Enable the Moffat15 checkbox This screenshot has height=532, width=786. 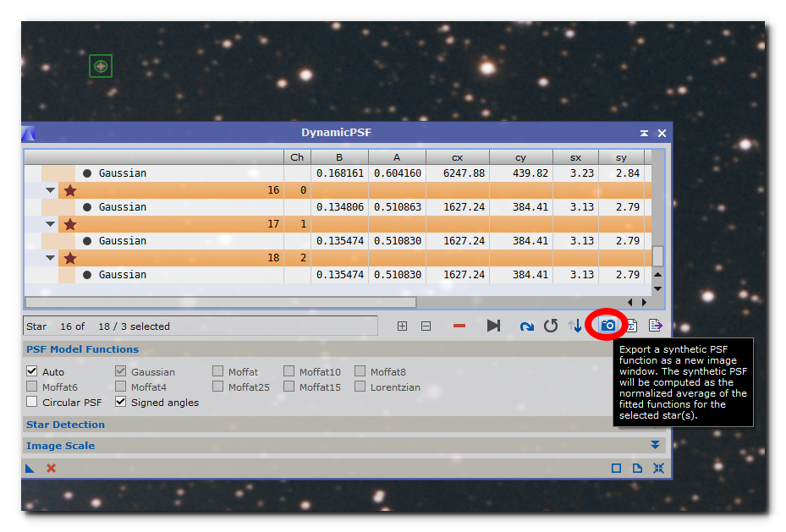tap(289, 387)
